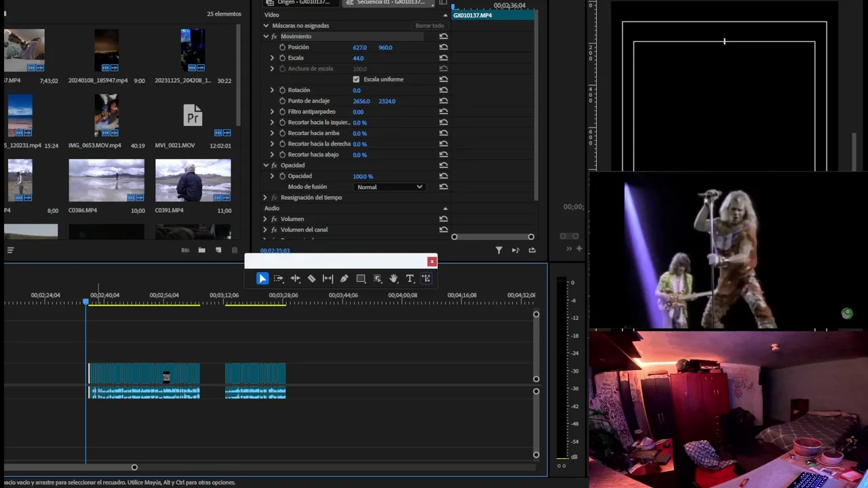The height and width of the screenshot is (488, 868).
Task: Click the Escala value 44.0
Action: point(358,58)
